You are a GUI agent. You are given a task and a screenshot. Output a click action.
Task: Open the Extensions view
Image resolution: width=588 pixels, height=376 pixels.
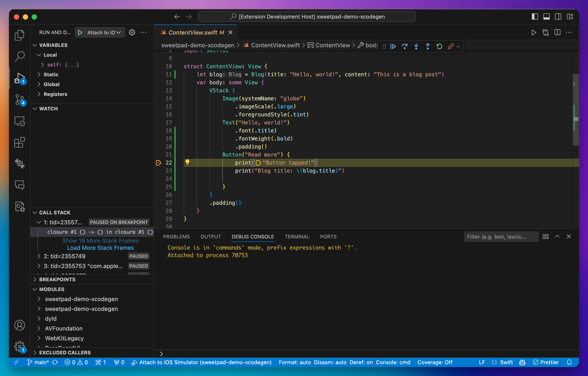coord(20,143)
